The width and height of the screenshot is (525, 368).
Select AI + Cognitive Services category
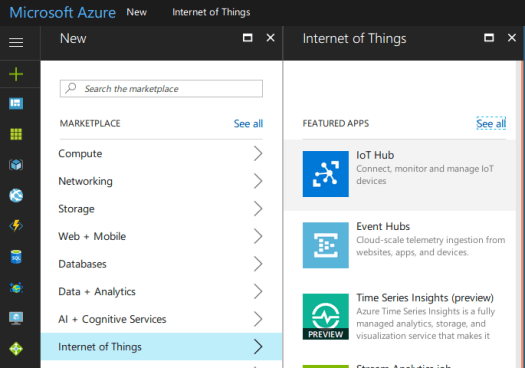click(112, 319)
